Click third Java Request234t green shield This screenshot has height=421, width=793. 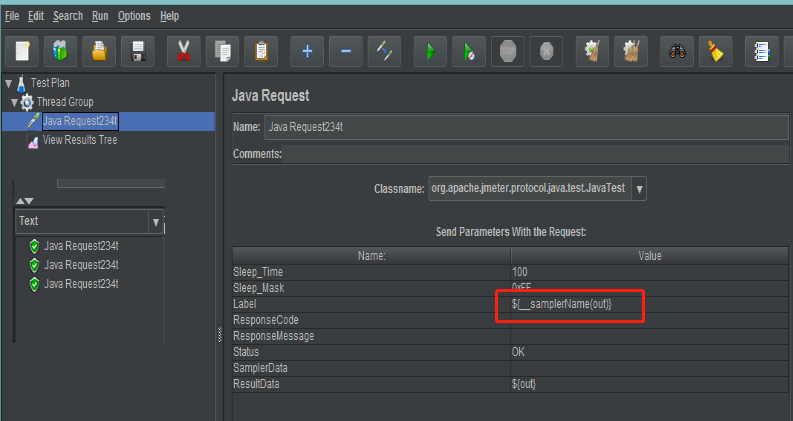[x=34, y=285]
